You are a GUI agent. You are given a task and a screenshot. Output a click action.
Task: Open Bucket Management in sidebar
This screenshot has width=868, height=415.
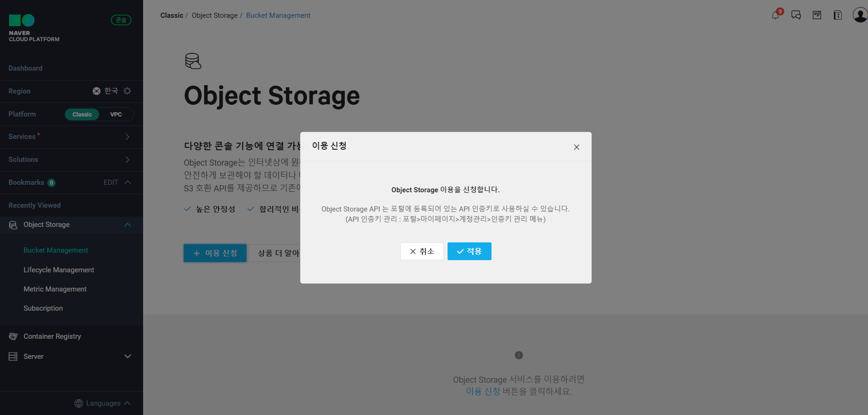56,250
